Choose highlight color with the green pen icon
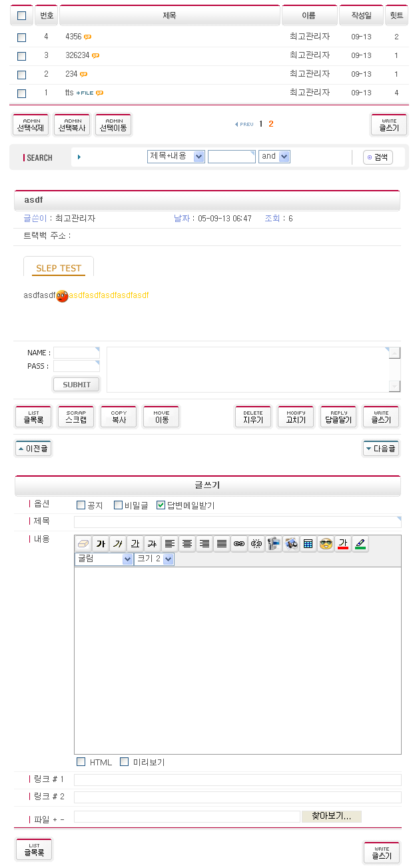419x868 pixels. pos(360,544)
